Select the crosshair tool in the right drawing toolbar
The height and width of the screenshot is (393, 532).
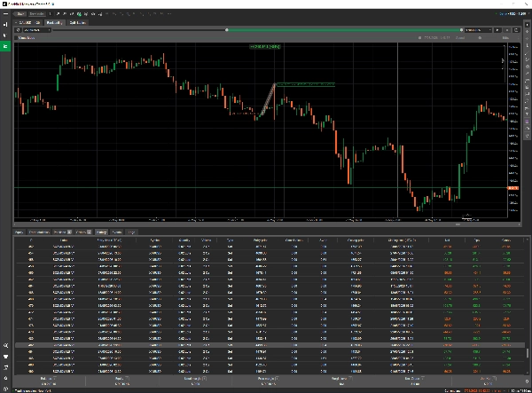(527, 31)
